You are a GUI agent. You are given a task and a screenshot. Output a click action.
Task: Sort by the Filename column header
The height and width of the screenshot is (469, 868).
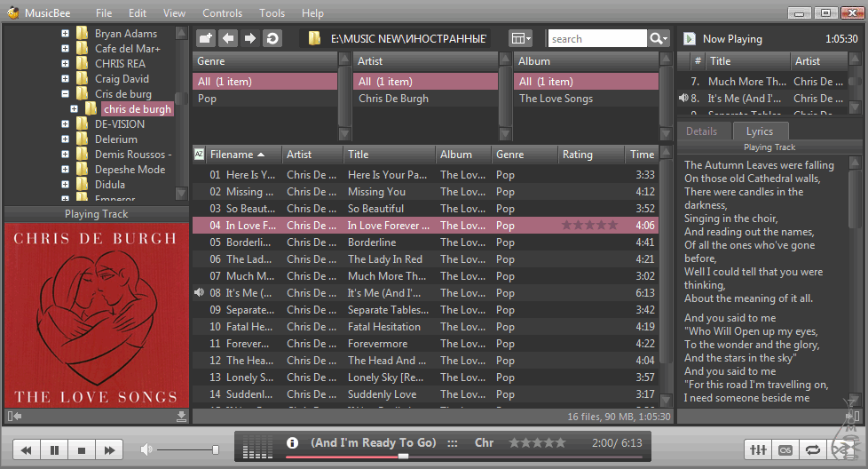point(243,155)
